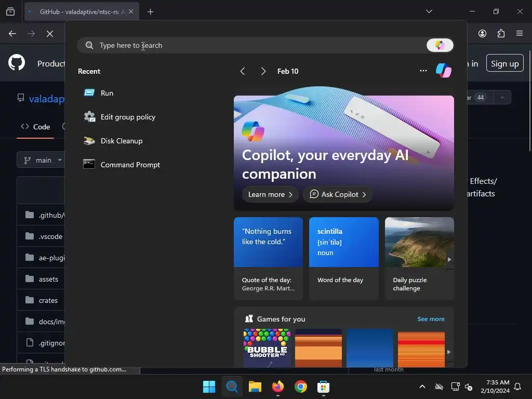Open the Firefox extensions puzzle icon
The height and width of the screenshot is (399, 532).
(501, 33)
